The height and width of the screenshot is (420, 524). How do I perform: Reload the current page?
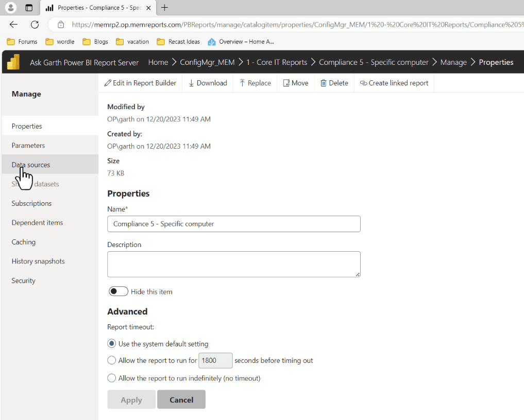[x=35, y=24]
